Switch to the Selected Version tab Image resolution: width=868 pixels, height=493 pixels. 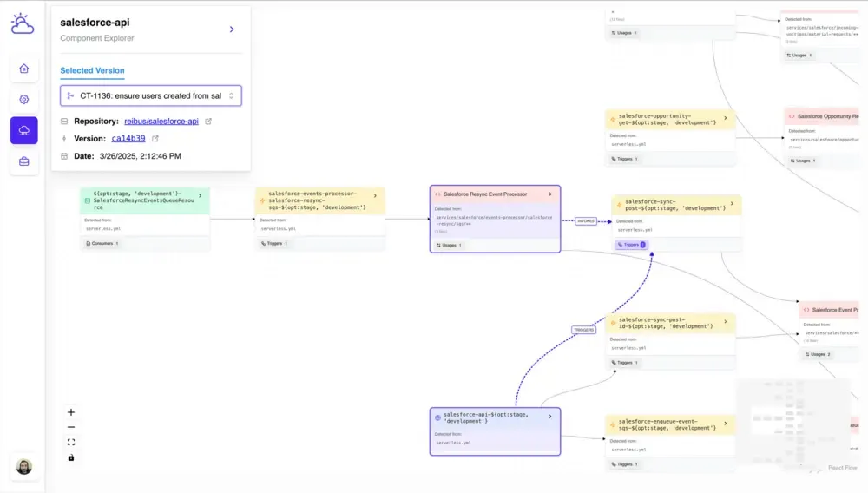pos(92,70)
